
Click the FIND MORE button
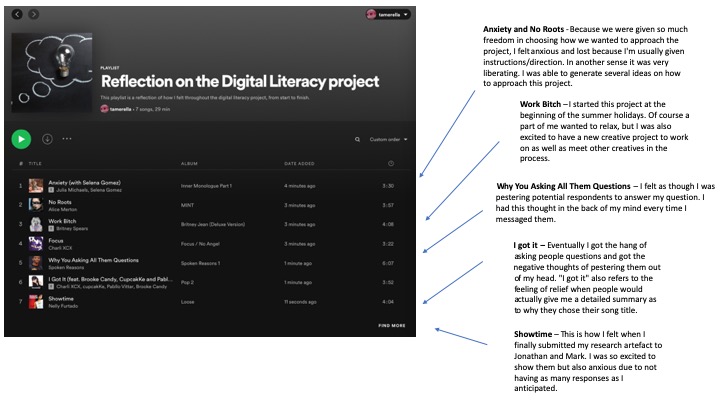coord(392,326)
